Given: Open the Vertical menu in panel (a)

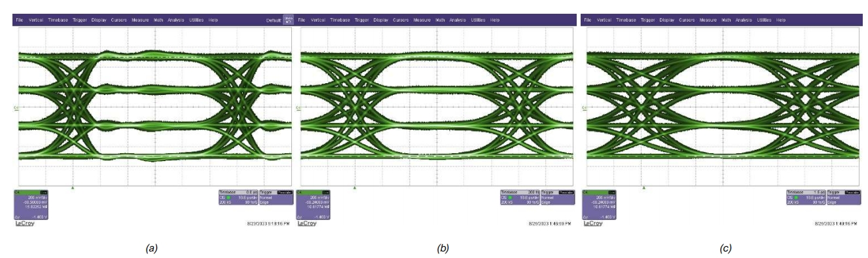Looking at the screenshot, I should click(x=37, y=20).
